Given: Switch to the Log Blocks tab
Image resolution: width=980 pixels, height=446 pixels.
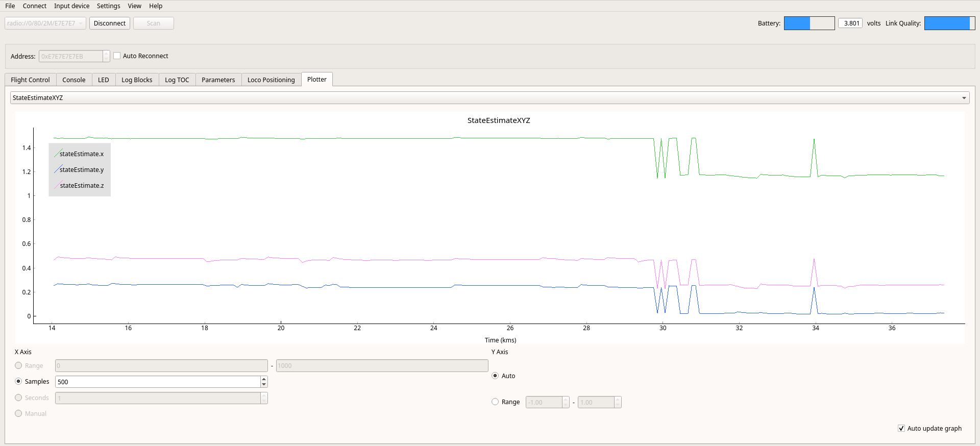Looking at the screenshot, I should [137, 80].
